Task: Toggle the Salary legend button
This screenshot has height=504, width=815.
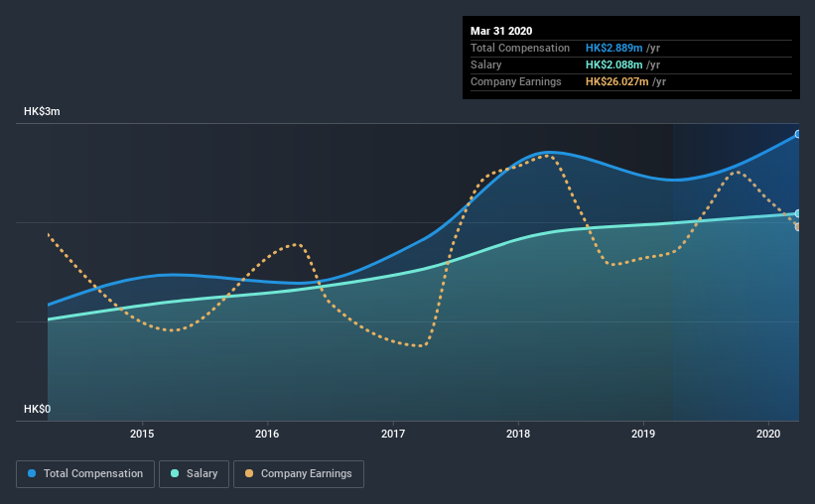Action: [x=194, y=474]
